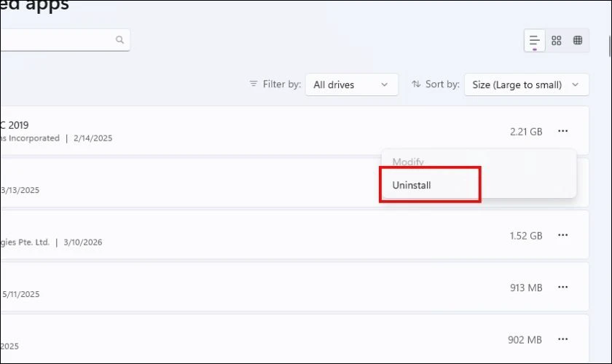Open more options for the 1.52 GB app

tap(562, 235)
